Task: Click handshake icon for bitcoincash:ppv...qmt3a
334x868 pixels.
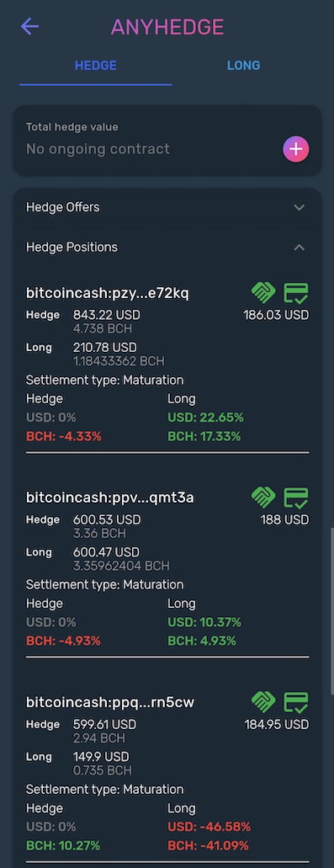Action: (263, 497)
